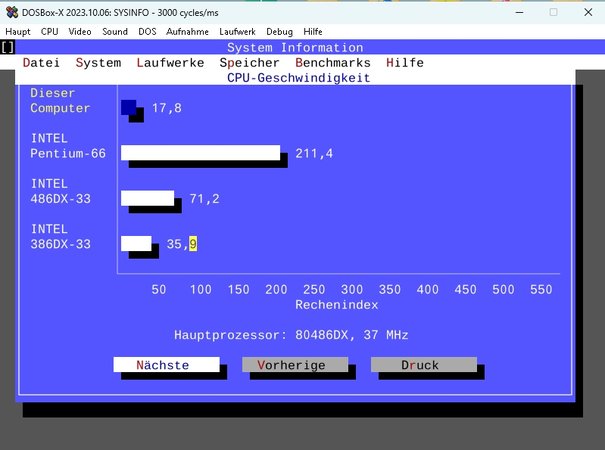The image size is (605, 450).
Task: Open the Hilfe menu in DOSBox-X menu bar
Action: click(x=313, y=32)
